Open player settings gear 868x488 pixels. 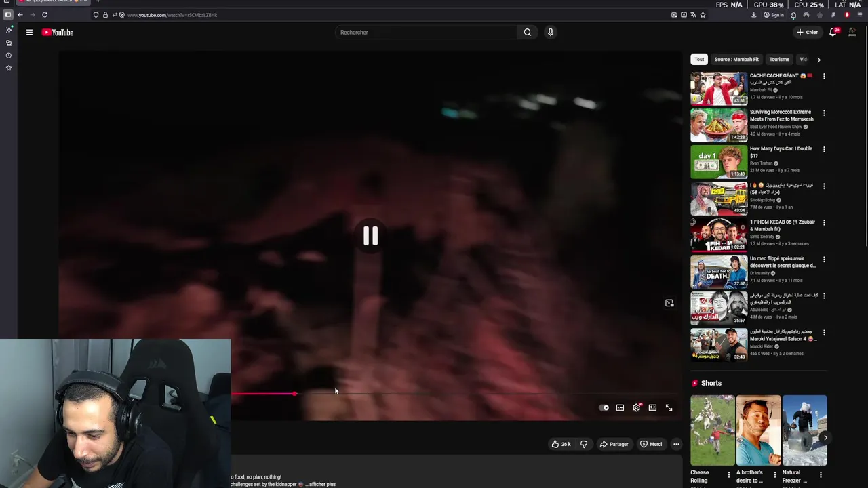point(636,407)
